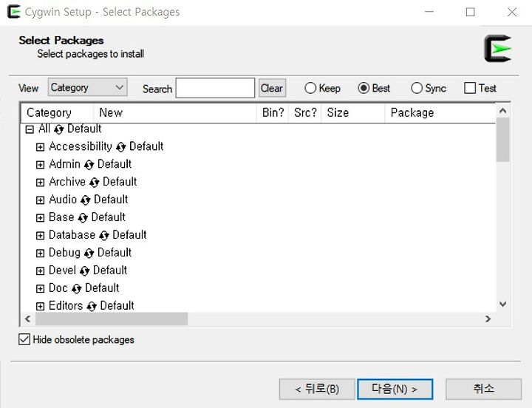The width and height of the screenshot is (532, 408).
Task: Click the Debug cycle action icon
Action: (89, 253)
